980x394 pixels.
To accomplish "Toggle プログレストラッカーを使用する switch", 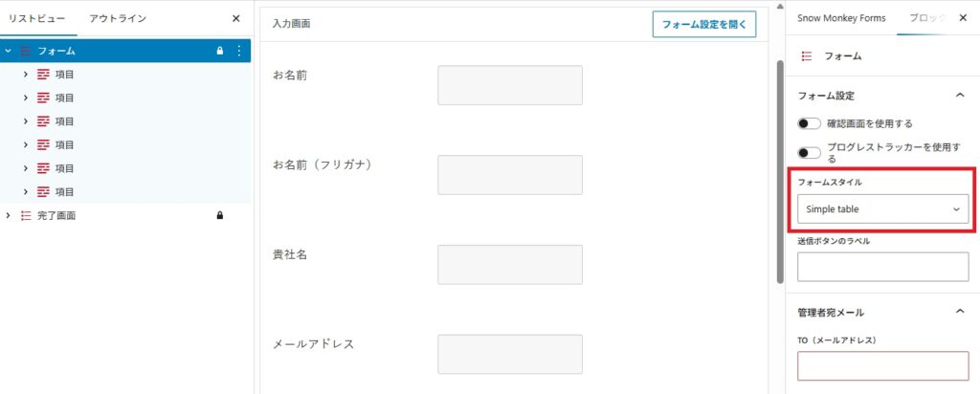I will pyautogui.click(x=810, y=152).
